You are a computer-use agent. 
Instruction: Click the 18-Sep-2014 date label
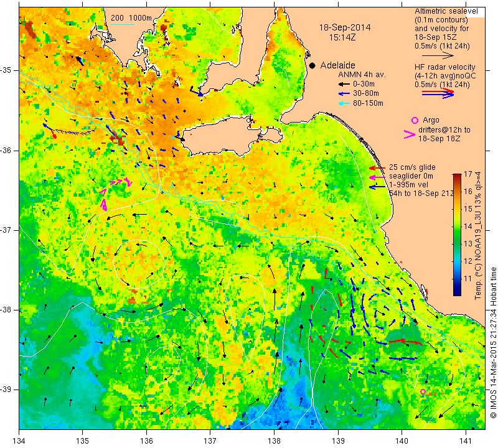coord(345,27)
